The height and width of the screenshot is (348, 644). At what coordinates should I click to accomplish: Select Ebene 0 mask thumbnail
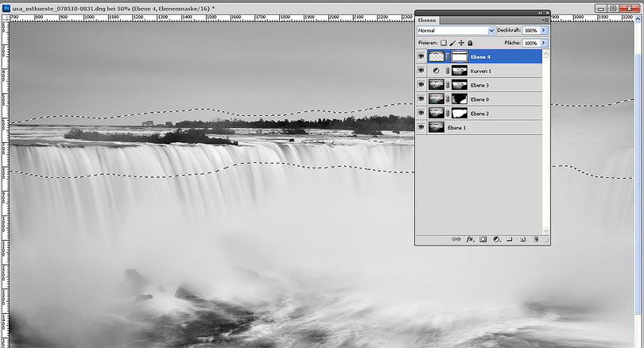pos(460,99)
